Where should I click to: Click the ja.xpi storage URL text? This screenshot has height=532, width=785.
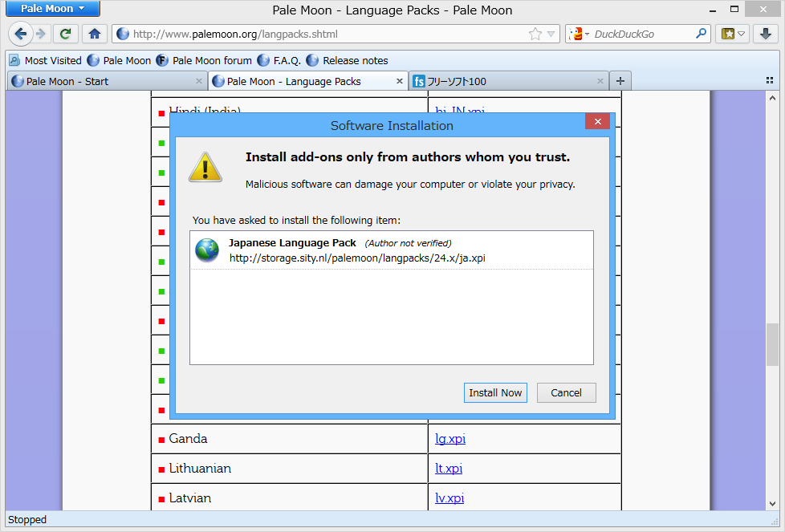point(357,258)
